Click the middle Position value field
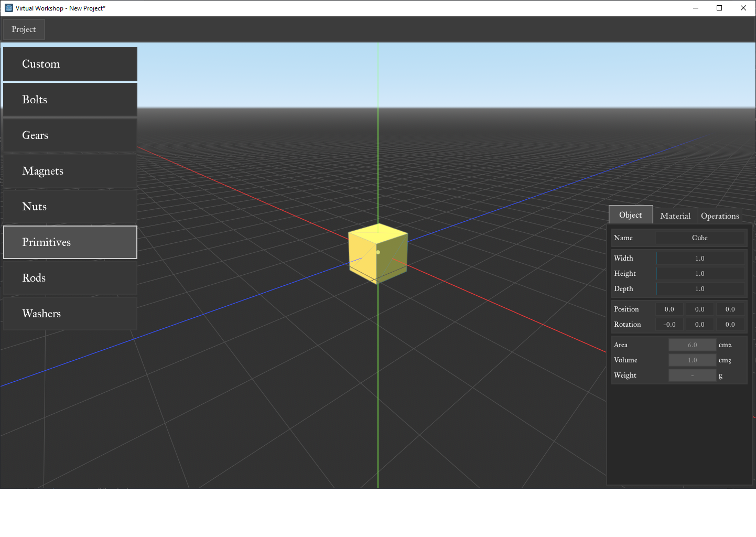 (x=700, y=309)
